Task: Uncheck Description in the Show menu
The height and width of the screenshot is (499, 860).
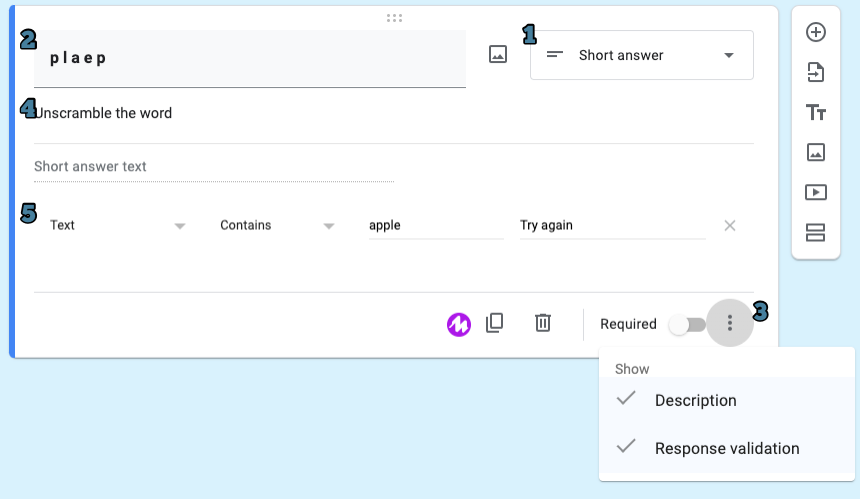Action: click(x=695, y=400)
